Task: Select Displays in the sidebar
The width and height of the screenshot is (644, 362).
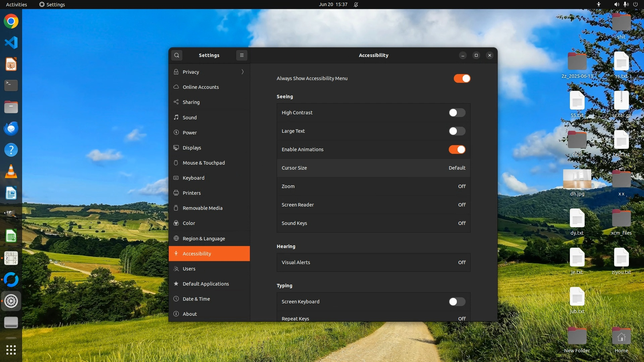Action: (192, 147)
